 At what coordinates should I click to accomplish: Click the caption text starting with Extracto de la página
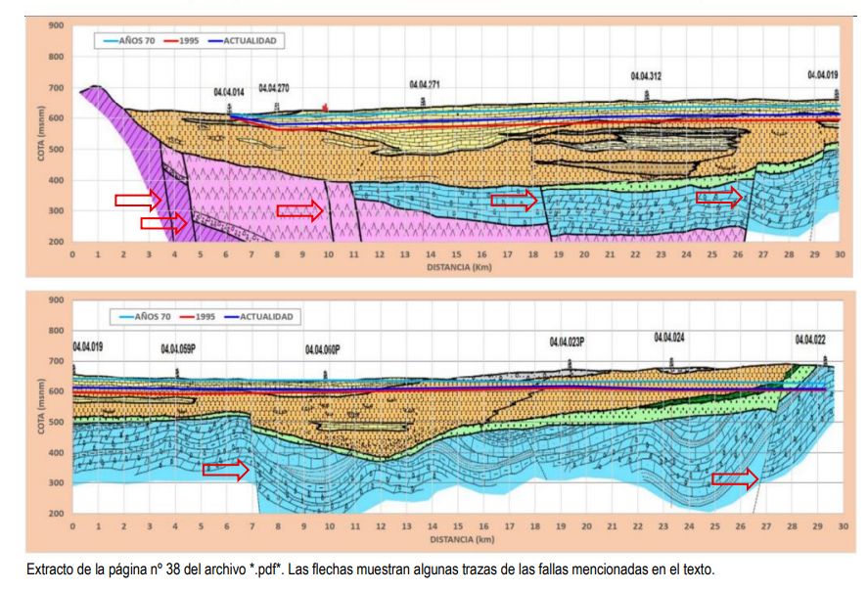point(370,569)
